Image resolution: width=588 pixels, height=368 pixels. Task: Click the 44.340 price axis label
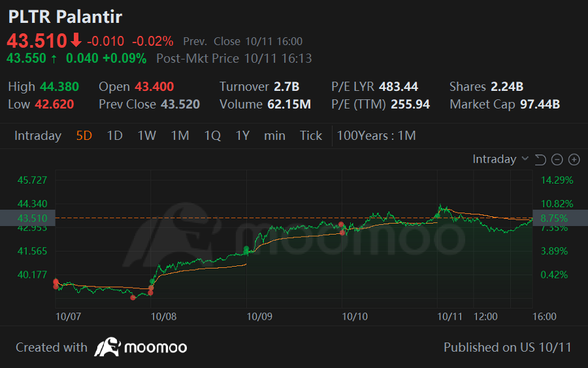coord(32,204)
